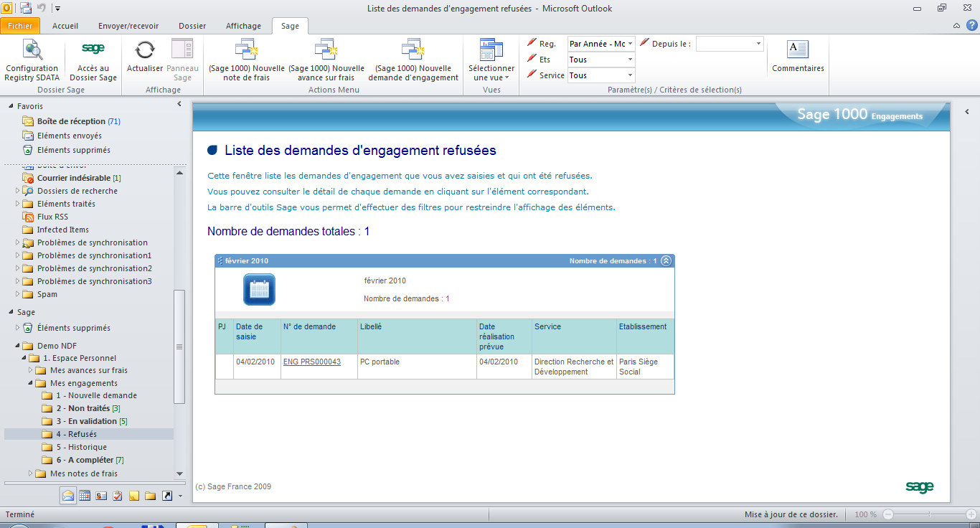Click the Service pencil filter icon
Viewport: 980px width, 528px height.
click(532, 74)
